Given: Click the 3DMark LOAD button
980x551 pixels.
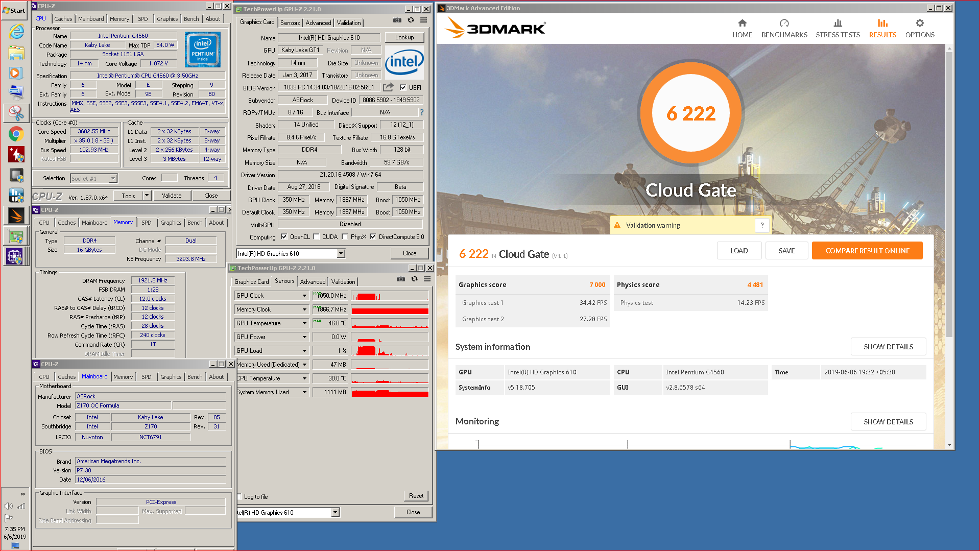Looking at the screenshot, I should coord(739,251).
